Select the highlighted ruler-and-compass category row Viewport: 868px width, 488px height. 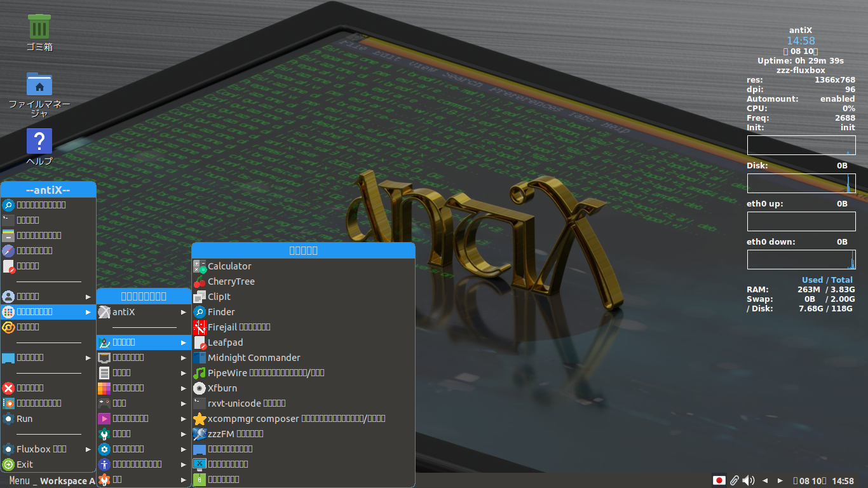pos(144,342)
